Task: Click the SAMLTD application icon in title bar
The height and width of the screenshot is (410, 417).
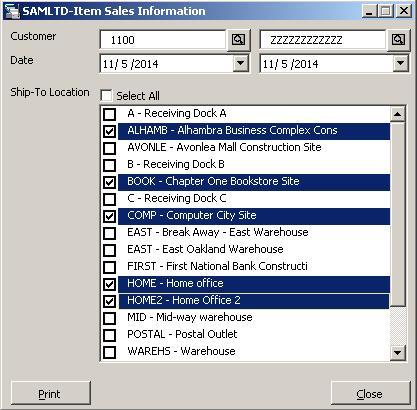Action: (12, 11)
